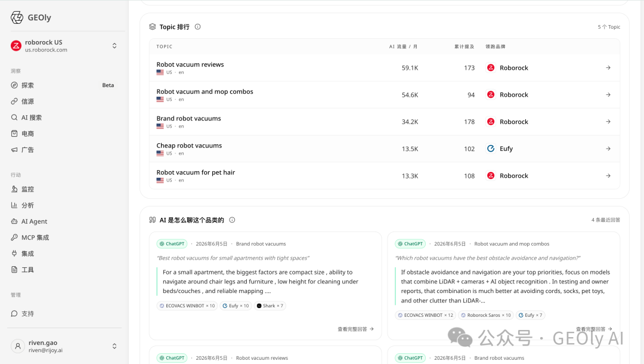
Task: Open arrow for Cheap robot vacuums row
Action: click(x=608, y=149)
